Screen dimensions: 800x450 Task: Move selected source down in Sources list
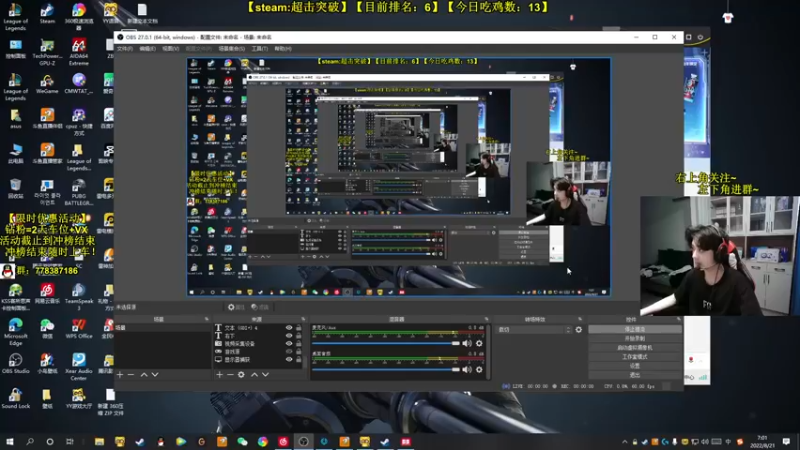pos(265,374)
